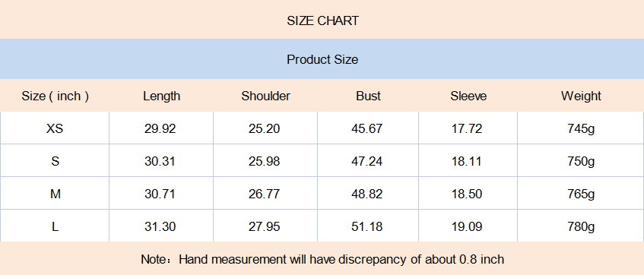This screenshot has height=275, width=644.
Task: Select the L size row label
Action: pos(55,226)
